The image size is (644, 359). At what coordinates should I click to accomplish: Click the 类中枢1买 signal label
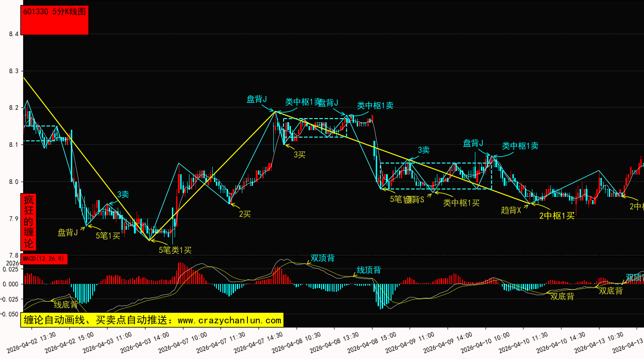pos(461,202)
